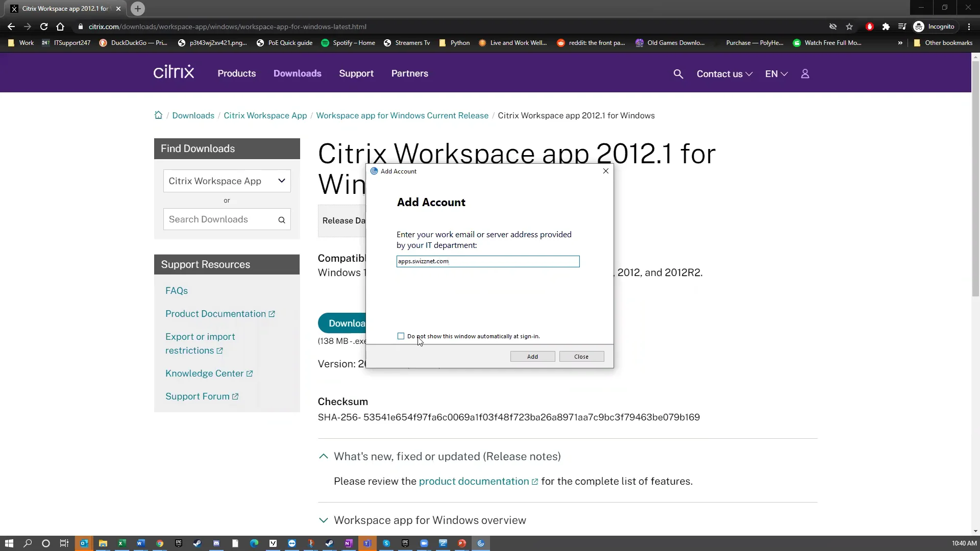Open a new browser tab
This screenshot has height=551, width=980.
(137, 9)
